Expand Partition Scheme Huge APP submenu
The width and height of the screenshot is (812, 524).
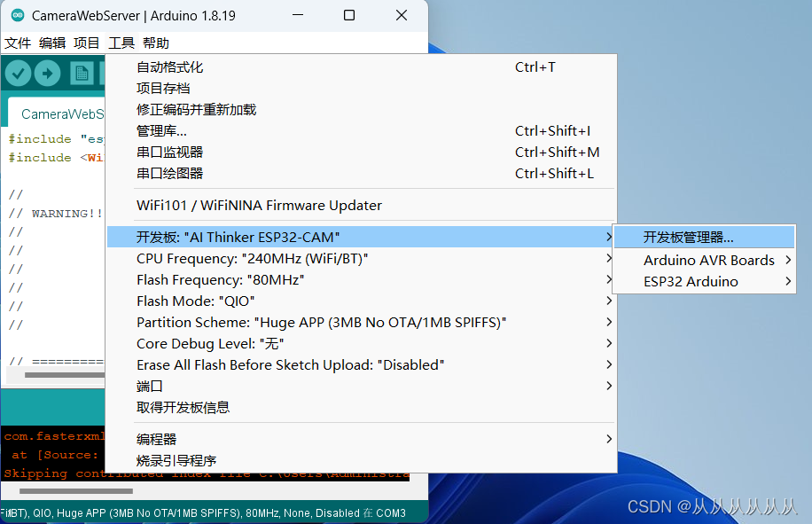pos(362,322)
